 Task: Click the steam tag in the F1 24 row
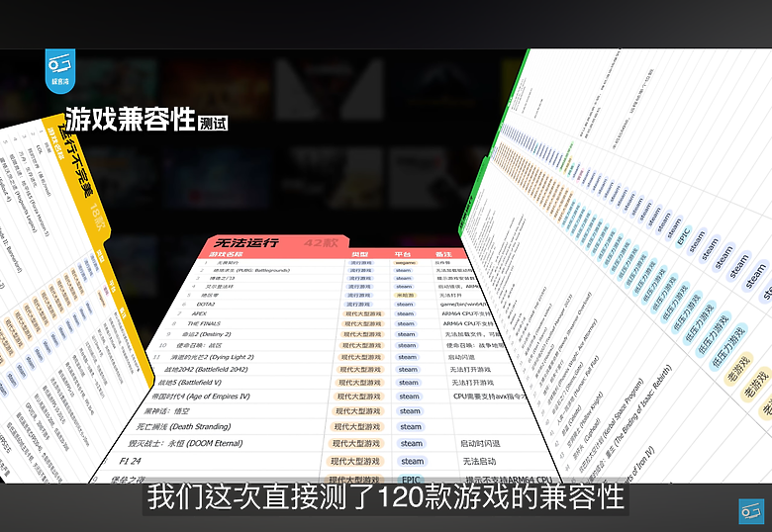point(412,461)
